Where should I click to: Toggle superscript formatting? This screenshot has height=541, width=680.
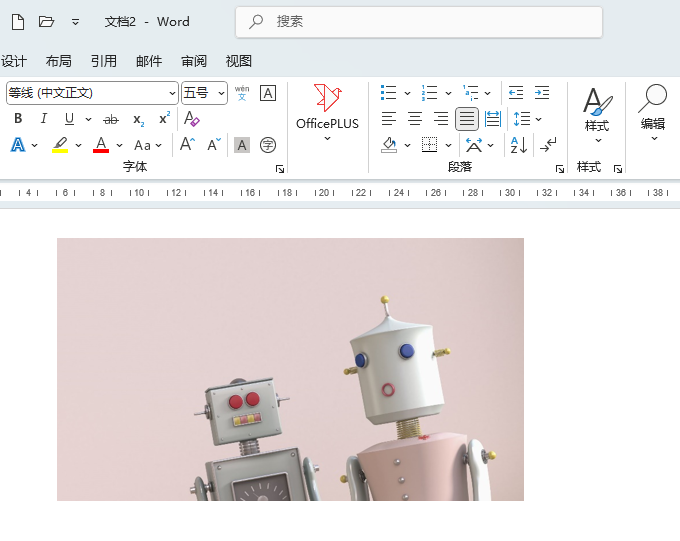point(164,118)
